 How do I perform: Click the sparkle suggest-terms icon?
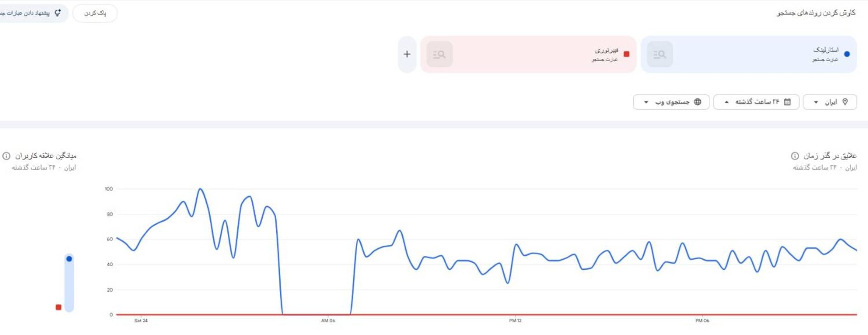click(x=57, y=13)
